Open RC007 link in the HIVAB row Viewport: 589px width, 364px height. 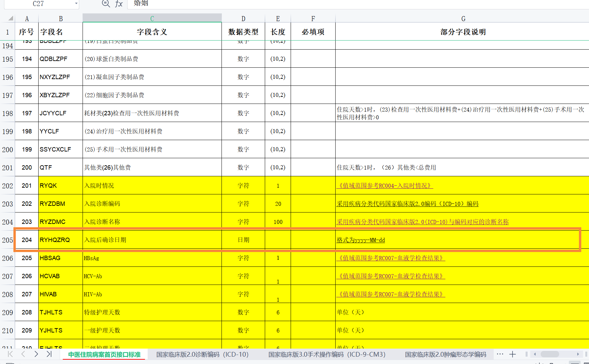[391, 294]
